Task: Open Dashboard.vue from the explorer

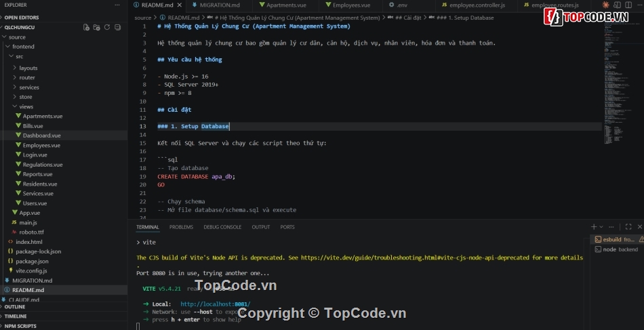Action: point(41,135)
